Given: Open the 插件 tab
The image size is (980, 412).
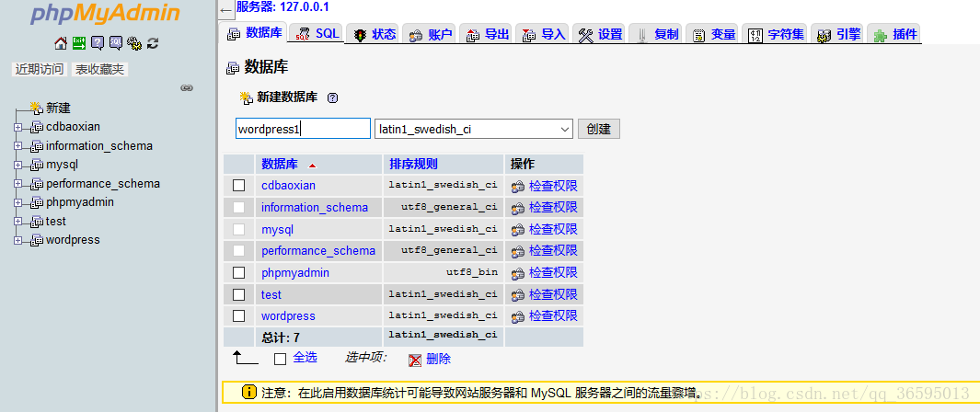Looking at the screenshot, I should tap(895, 34).
